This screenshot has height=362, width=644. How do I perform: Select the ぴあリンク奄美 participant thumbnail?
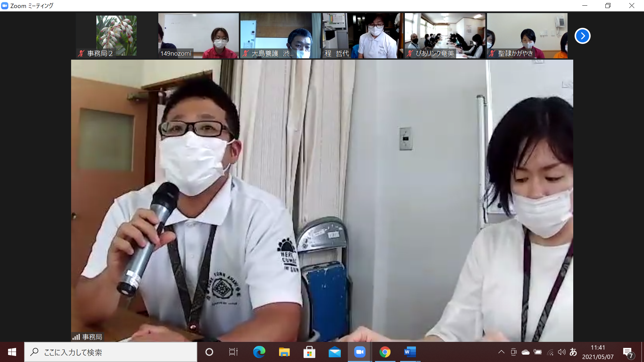tap(445, 36)
